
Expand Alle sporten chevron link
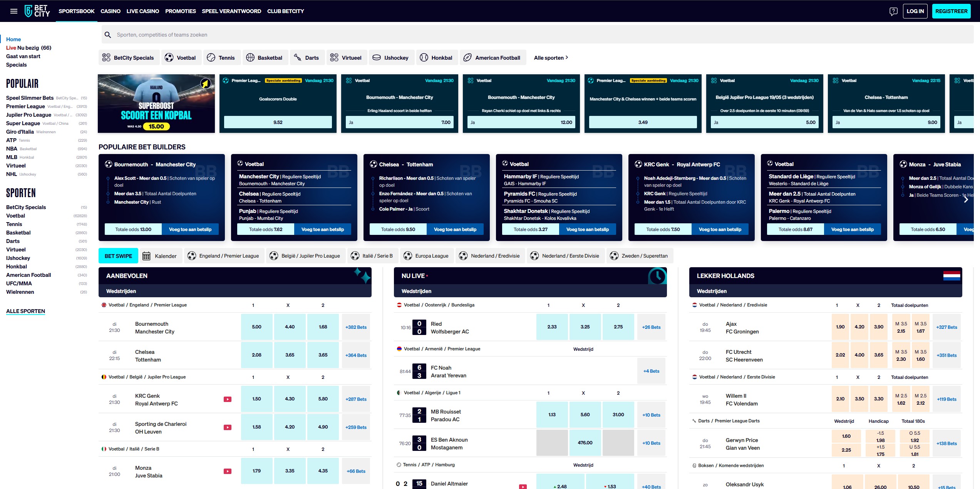551,58
